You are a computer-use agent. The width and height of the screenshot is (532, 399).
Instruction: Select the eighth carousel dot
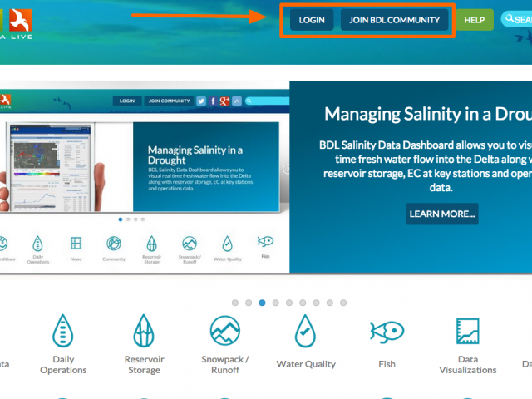pos(330,303)
